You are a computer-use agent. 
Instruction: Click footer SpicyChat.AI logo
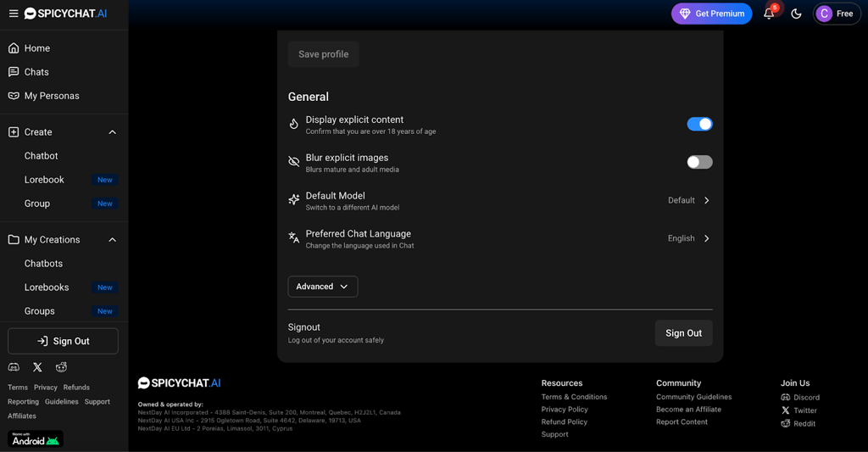click(180, 382)
